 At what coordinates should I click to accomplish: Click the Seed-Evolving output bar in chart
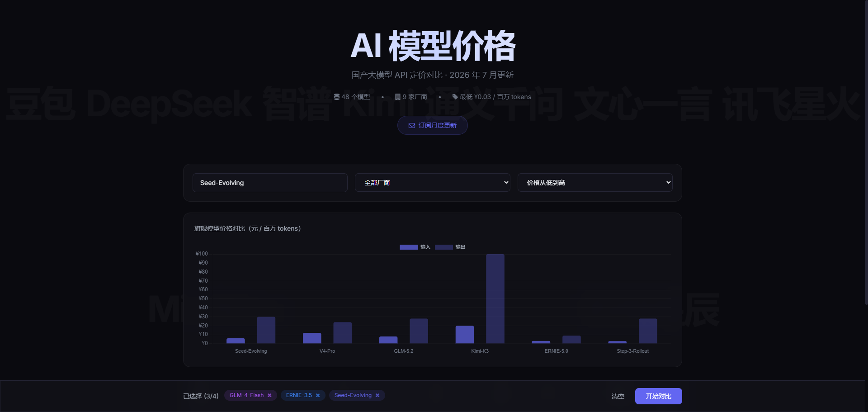pos(266,330)
